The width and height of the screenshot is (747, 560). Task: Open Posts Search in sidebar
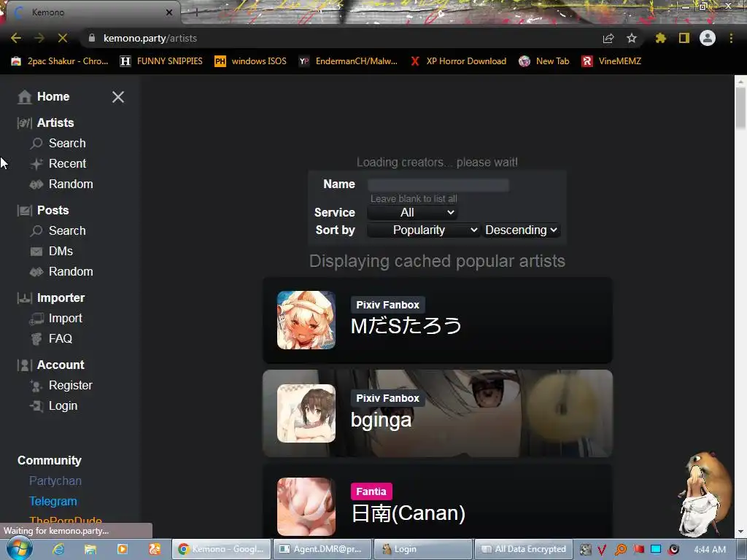click(x=67, y=231)
